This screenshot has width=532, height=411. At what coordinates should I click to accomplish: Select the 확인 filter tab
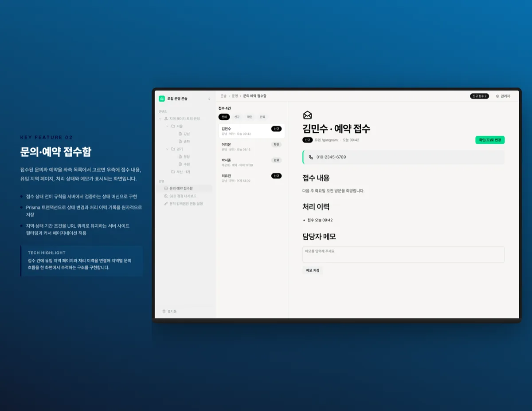pos(250,117)
